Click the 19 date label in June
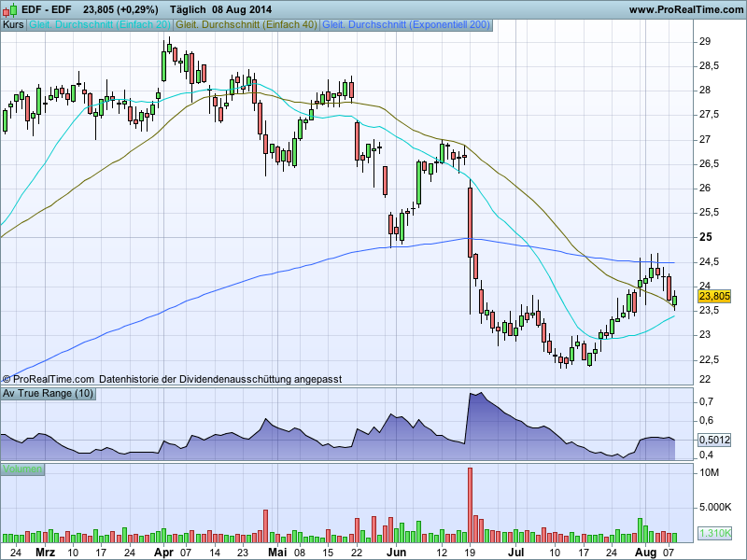 pyautogui.click(x=471, y=553)
